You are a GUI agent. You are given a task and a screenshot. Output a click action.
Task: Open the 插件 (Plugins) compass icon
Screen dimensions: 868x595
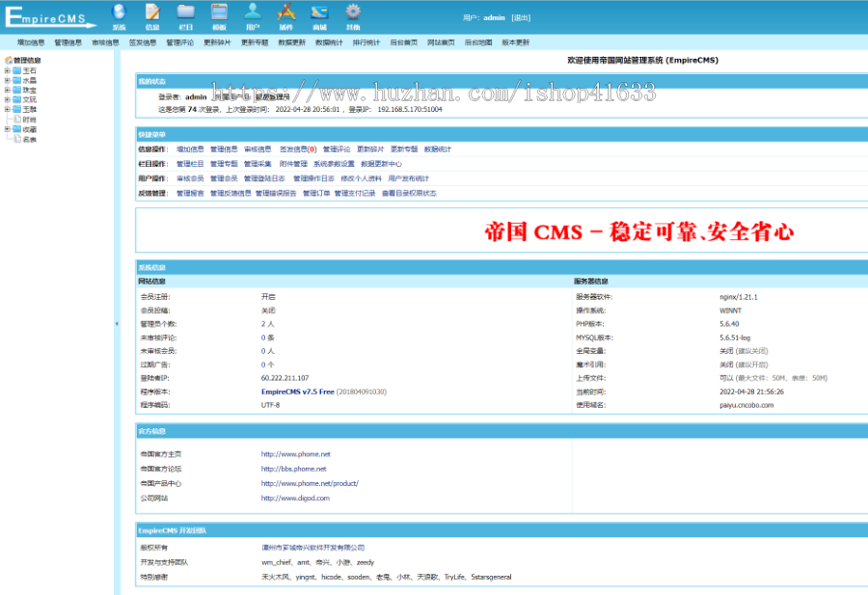pos(286,16)
